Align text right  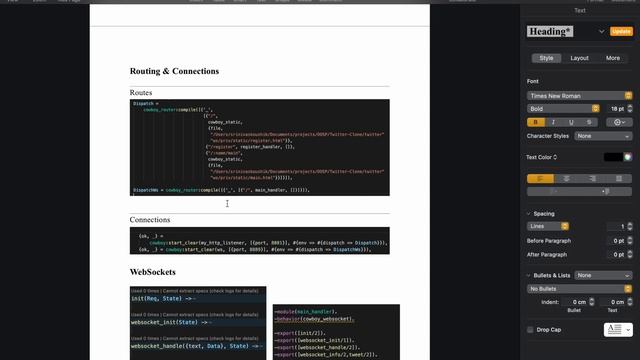pyautogui.click(x=593, y=179)
